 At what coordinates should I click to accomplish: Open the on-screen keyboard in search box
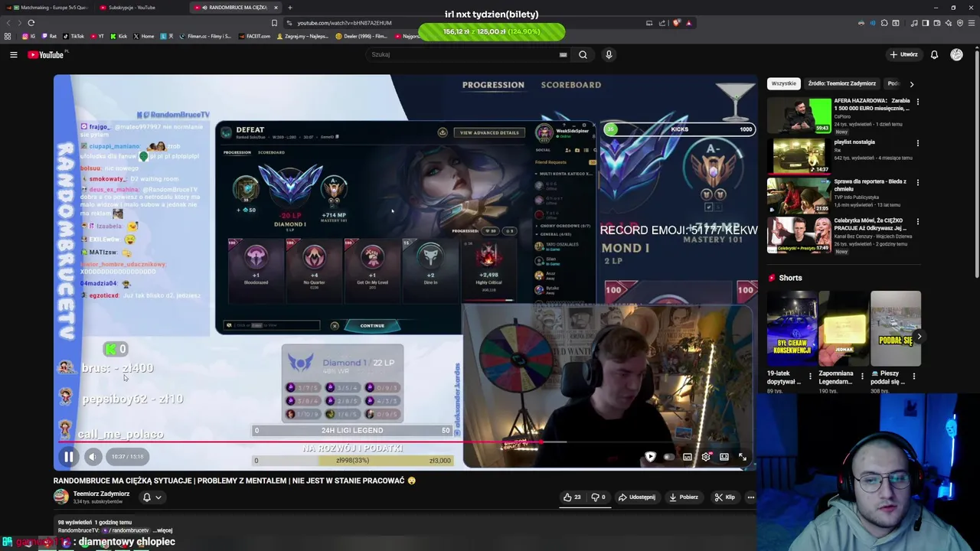[x=563, y=54]
